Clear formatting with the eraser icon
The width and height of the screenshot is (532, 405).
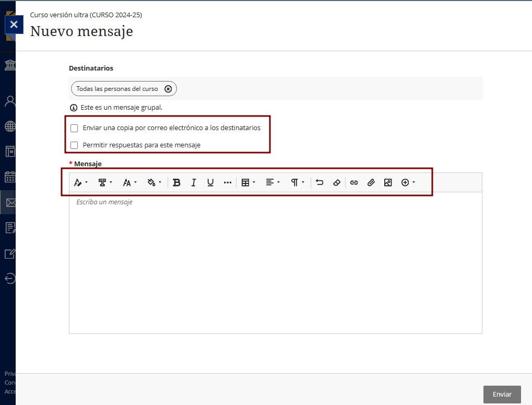(x=336, y=182)
